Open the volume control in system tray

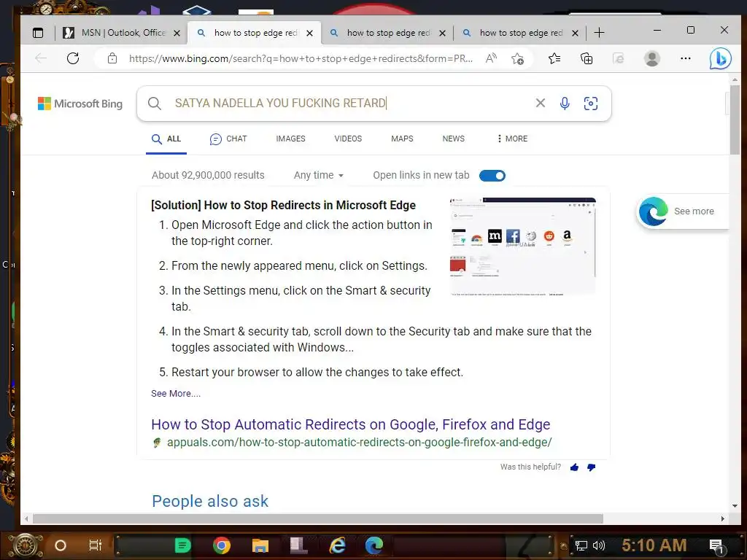click(x=599, y=545)
